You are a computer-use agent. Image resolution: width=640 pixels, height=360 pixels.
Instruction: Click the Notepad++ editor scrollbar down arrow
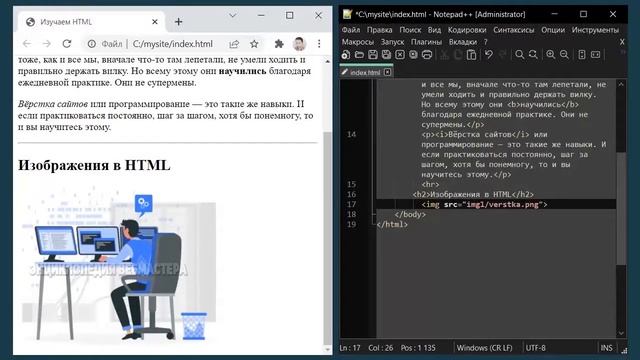point(621,333)
